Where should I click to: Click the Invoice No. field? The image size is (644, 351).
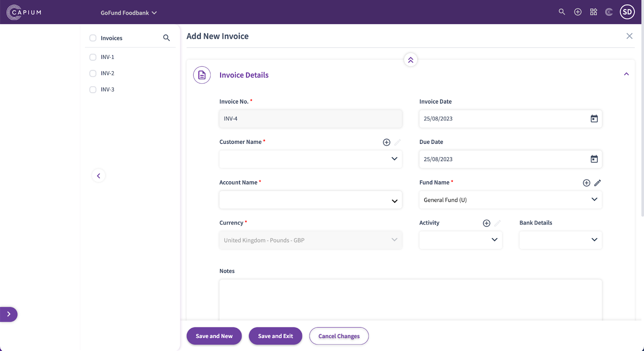pos(311,119)
